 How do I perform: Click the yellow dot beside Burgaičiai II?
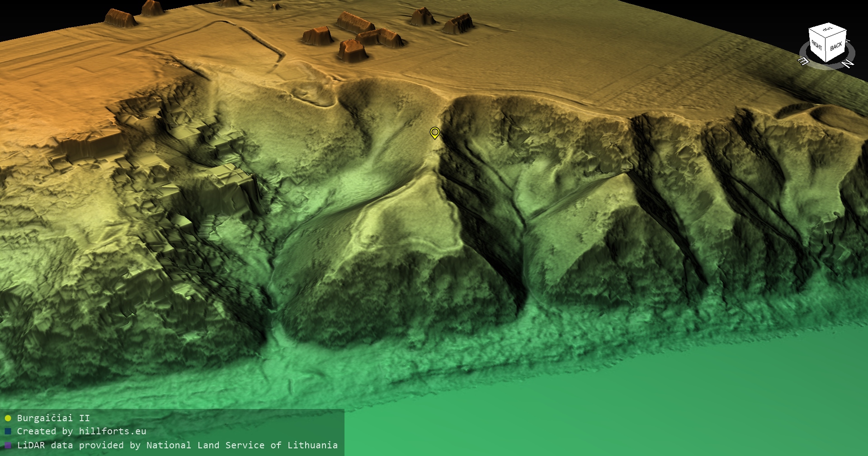click(x=8, y=418)
